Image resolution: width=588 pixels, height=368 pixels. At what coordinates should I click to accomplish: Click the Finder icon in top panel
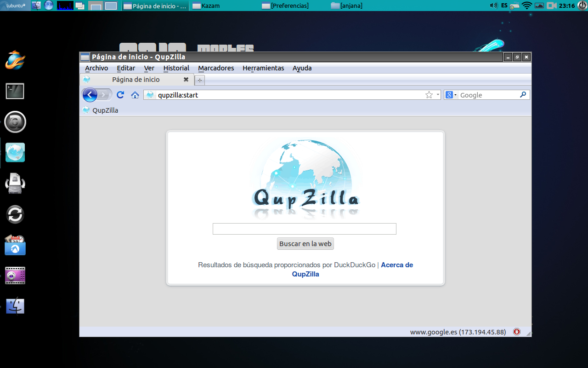click(x=37, y=6)
